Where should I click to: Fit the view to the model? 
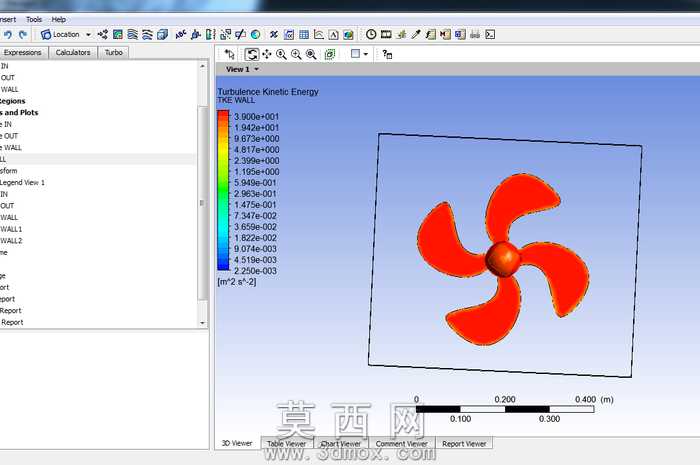click(311, 54)
